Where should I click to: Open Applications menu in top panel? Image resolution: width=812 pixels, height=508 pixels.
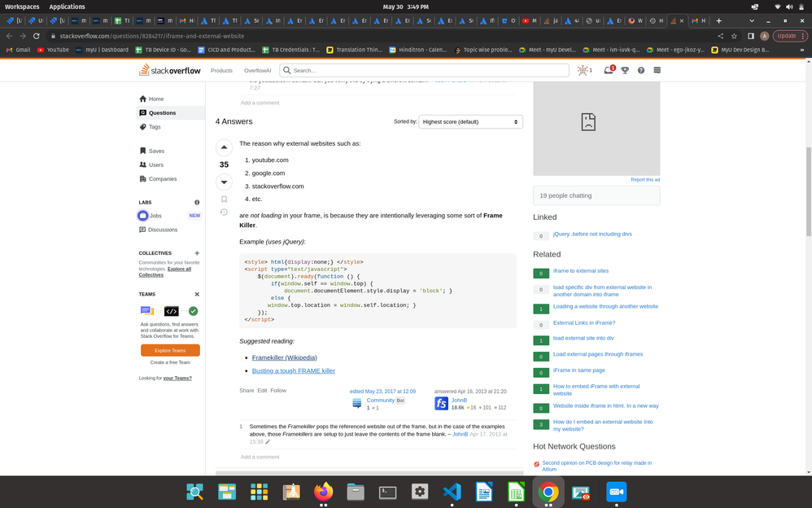[x=67, y=7]
